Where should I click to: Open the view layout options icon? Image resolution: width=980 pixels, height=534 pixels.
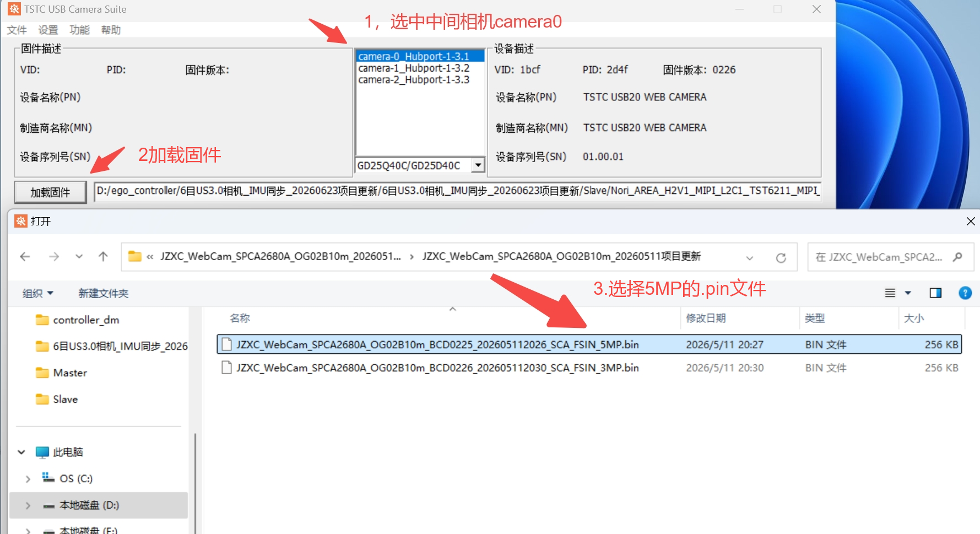click(890, 293)
